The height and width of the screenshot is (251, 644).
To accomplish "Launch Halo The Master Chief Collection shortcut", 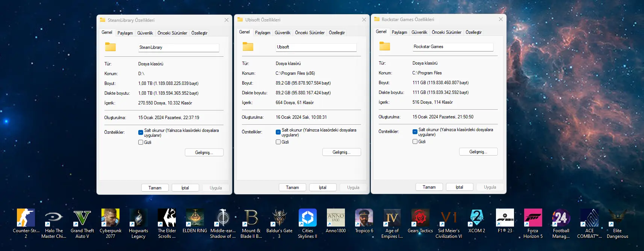I will pos(54,224).
